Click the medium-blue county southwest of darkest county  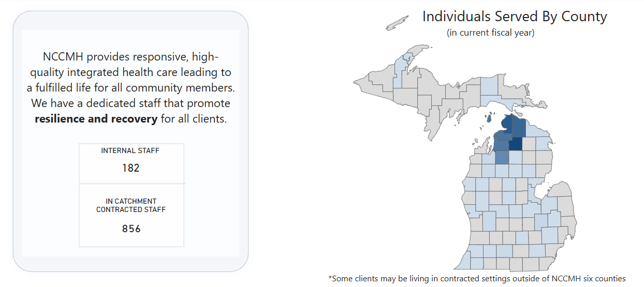[502, 156]
